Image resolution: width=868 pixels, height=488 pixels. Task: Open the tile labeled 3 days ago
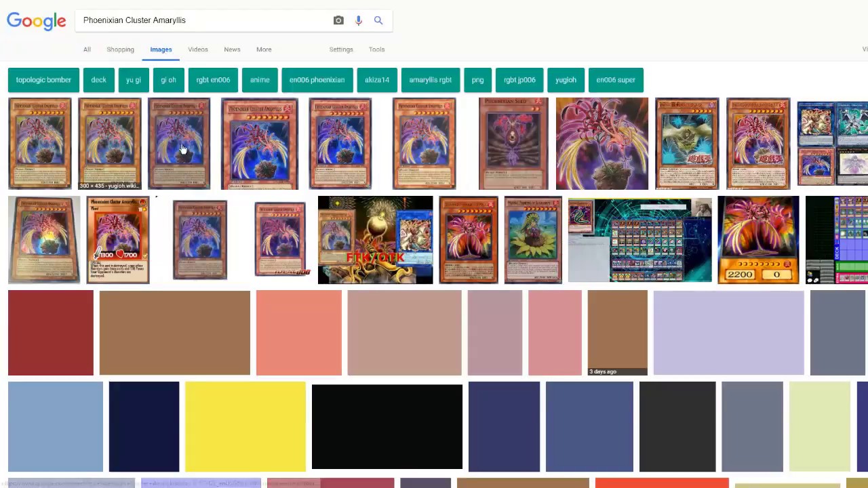618,333
